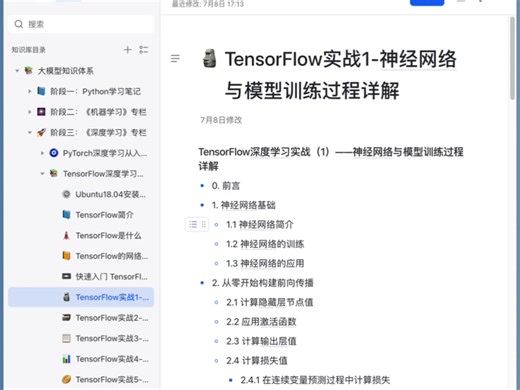
Task: Open TensorFlow简介 document
Action: tap(104, 215)
